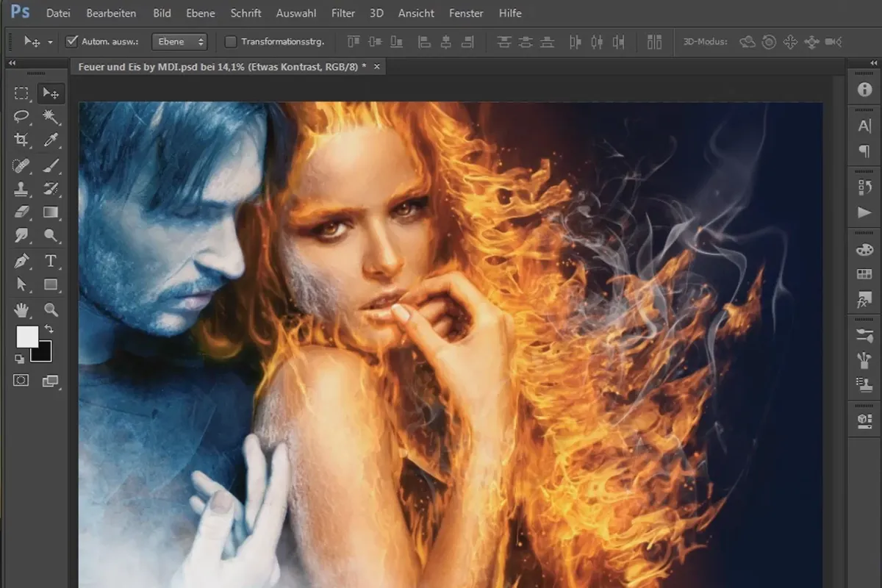Screen dimensions: 882x588
Task: Open the Hilfe menu
Action: 510,13
